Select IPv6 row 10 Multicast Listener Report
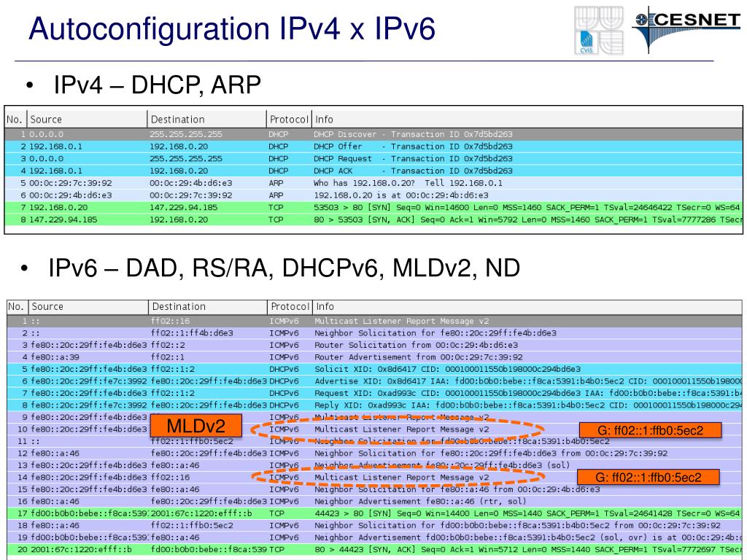 (374, 429)
